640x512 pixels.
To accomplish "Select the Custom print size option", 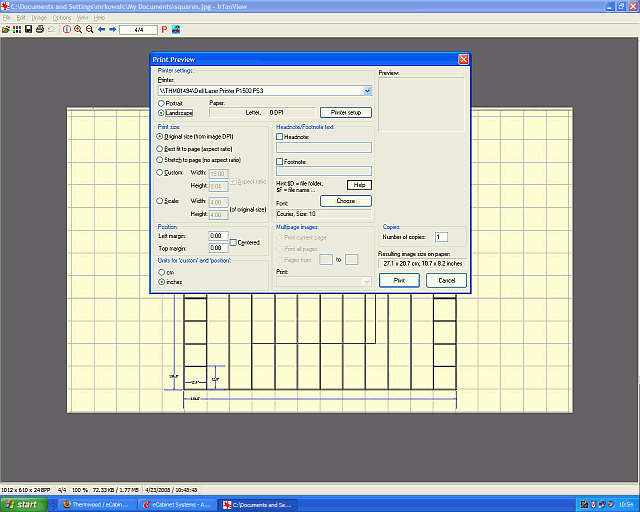I will [160, 172].
